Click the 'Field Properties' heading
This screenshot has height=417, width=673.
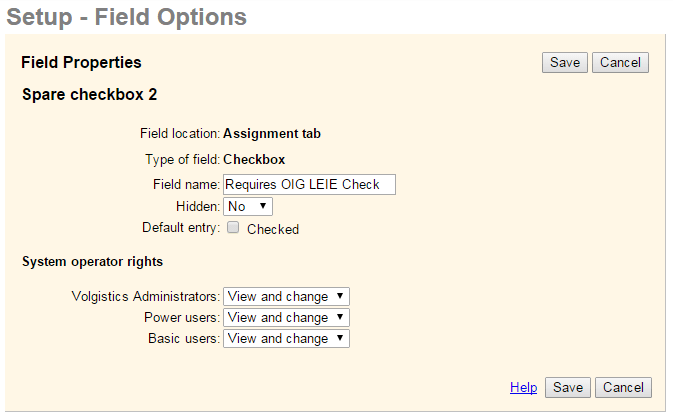81,62
